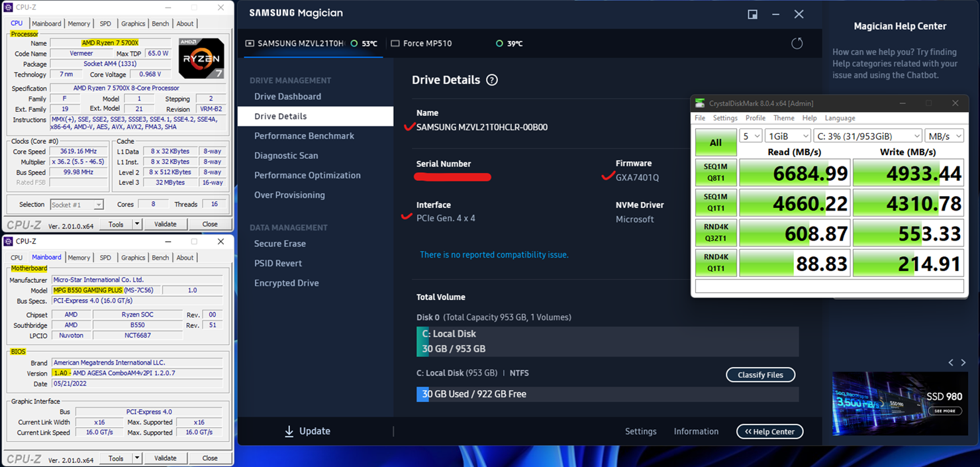The image size is (980, 467).
Task: Click the mini-mode window icon in Samsung Magician
Action: point(753,15)
